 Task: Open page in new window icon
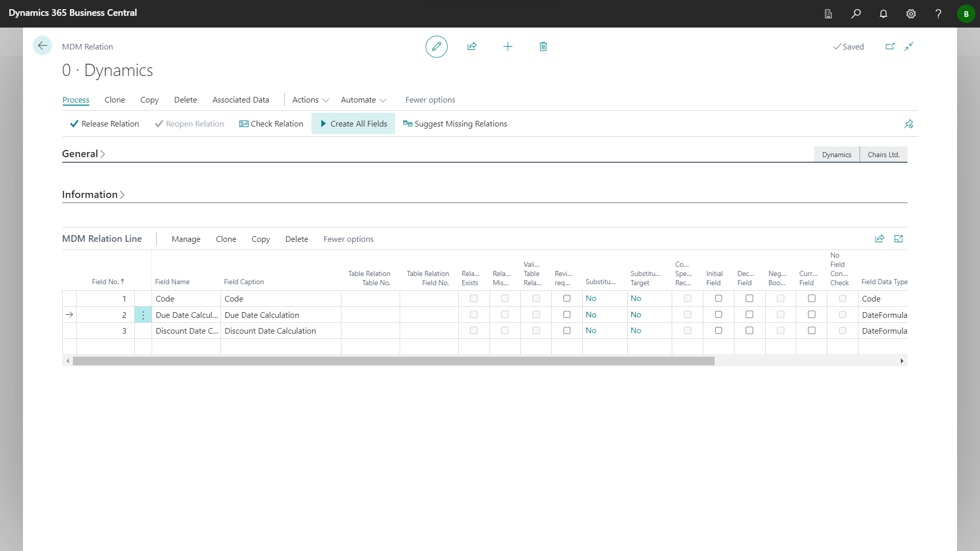pyautogui.click(x=890, y=46)
